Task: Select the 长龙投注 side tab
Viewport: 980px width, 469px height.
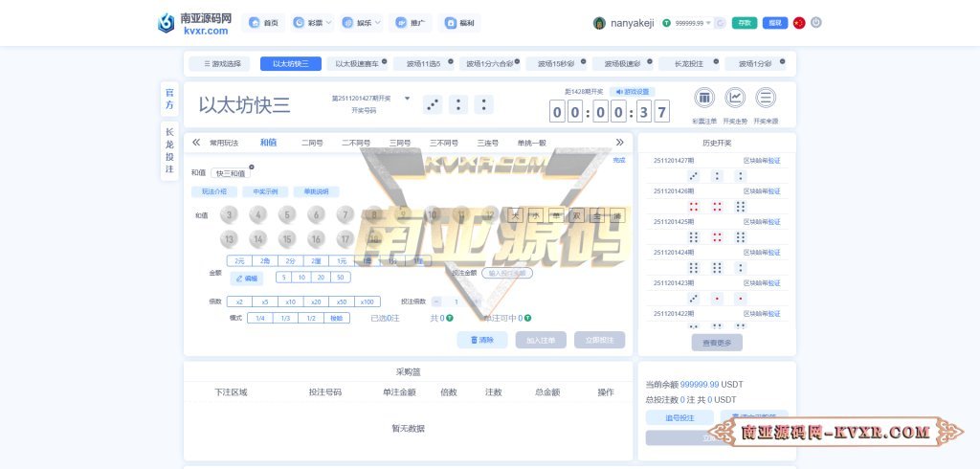Action: click(x=169, y=150)
